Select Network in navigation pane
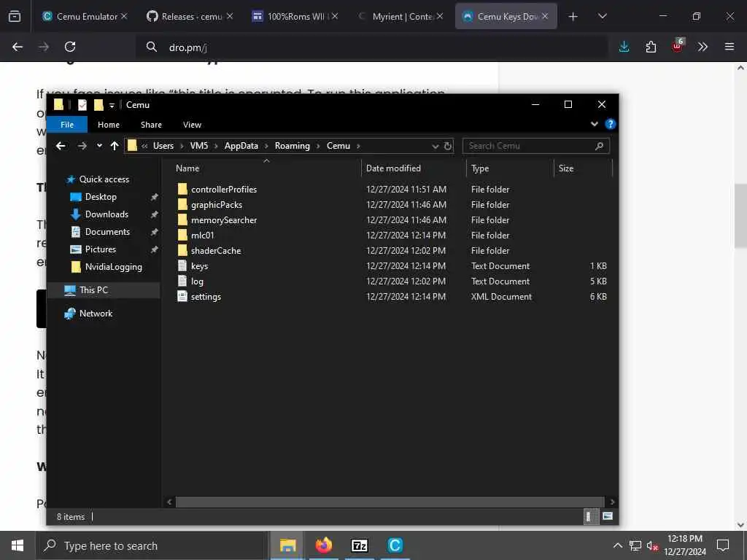Screen dimensions: 747x560 click(96, 314)
